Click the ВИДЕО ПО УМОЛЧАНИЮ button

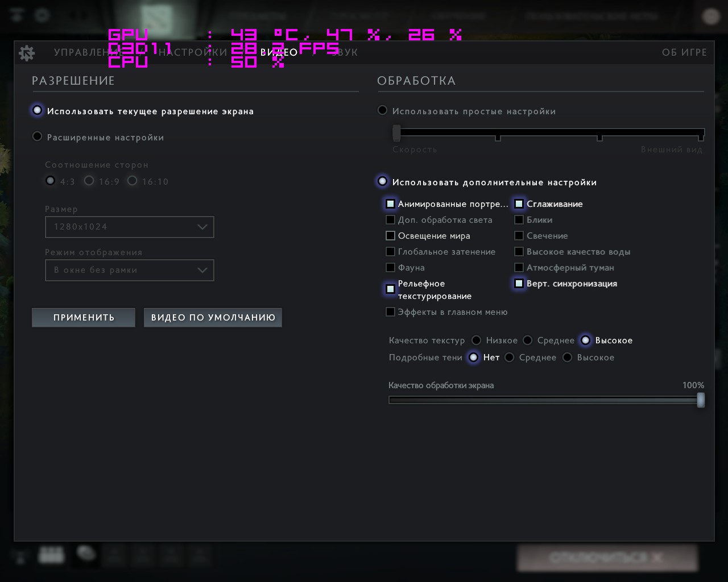[213, 318]
